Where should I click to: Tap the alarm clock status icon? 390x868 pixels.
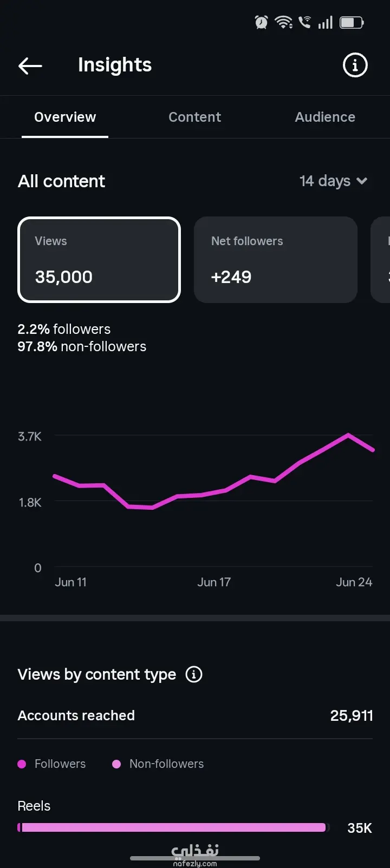pos(261,22)
